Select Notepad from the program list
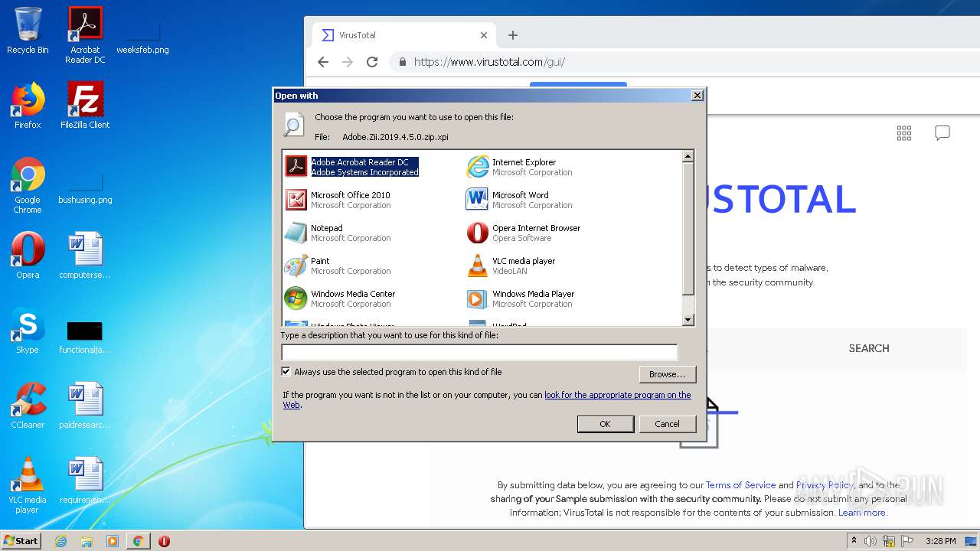The image size is (980, 551). [x=338, y=233]
